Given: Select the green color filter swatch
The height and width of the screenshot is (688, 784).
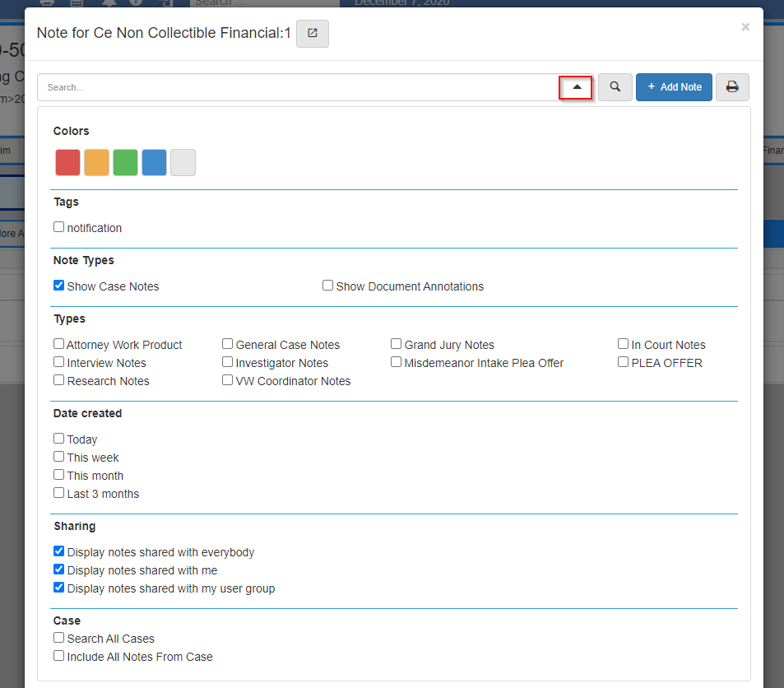Looking at the screenshot, I should pyautogui.click(x=125, y=163).
